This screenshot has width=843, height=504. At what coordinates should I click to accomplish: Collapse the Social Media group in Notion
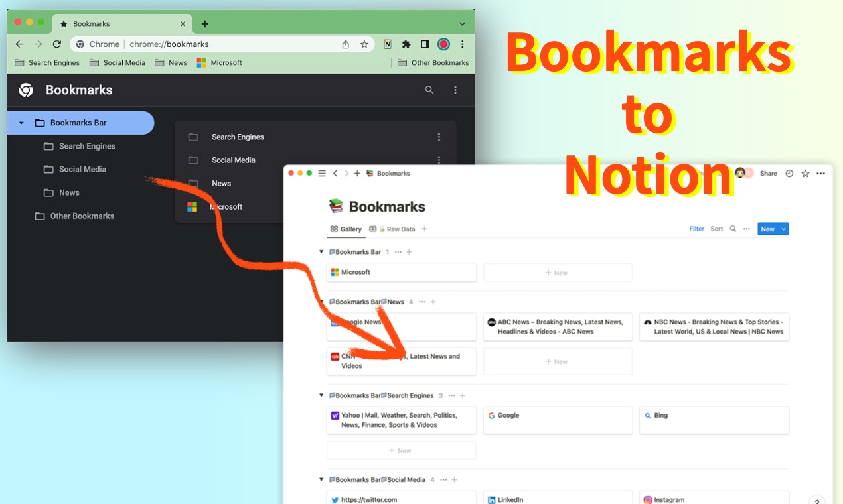pyautogui.click(x=321, y=479)
